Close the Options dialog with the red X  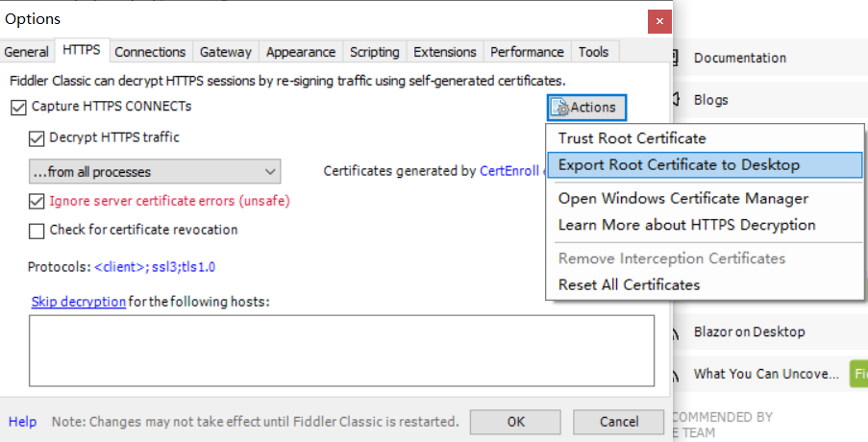coord(658,20)
